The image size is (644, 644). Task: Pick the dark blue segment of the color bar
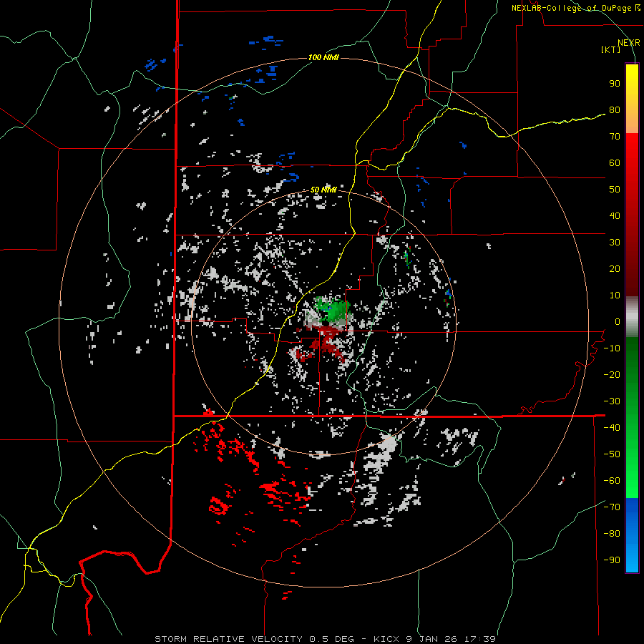point(632,512)
